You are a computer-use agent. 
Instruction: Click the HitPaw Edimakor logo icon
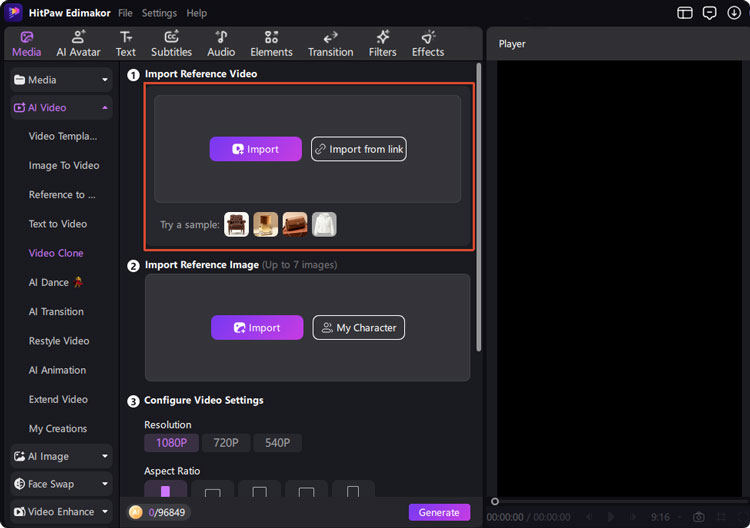click(13, 12)
